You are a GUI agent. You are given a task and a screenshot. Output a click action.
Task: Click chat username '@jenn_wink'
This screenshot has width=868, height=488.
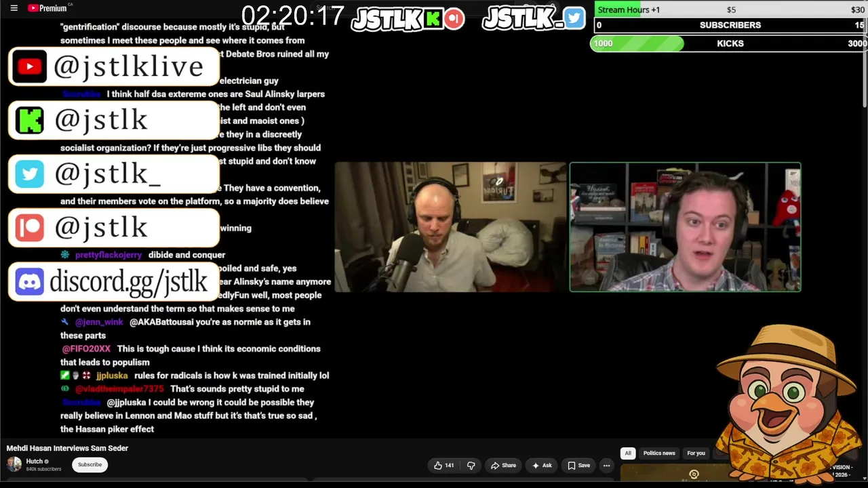click(99, 322)
